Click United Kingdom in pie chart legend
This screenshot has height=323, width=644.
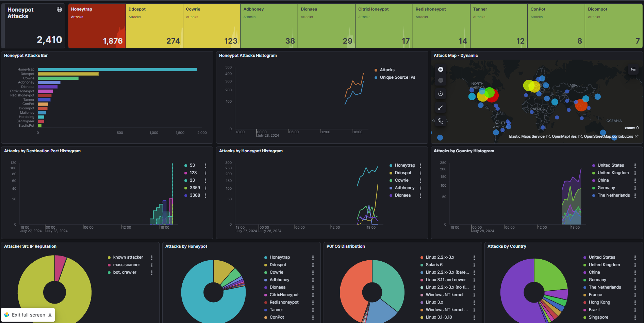(604, 265)
